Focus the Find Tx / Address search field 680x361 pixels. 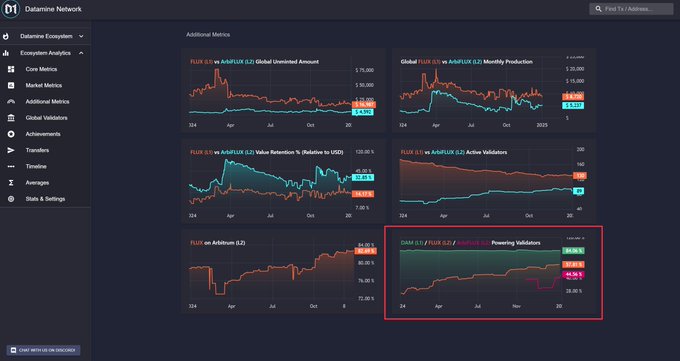[x=631, y=9]
